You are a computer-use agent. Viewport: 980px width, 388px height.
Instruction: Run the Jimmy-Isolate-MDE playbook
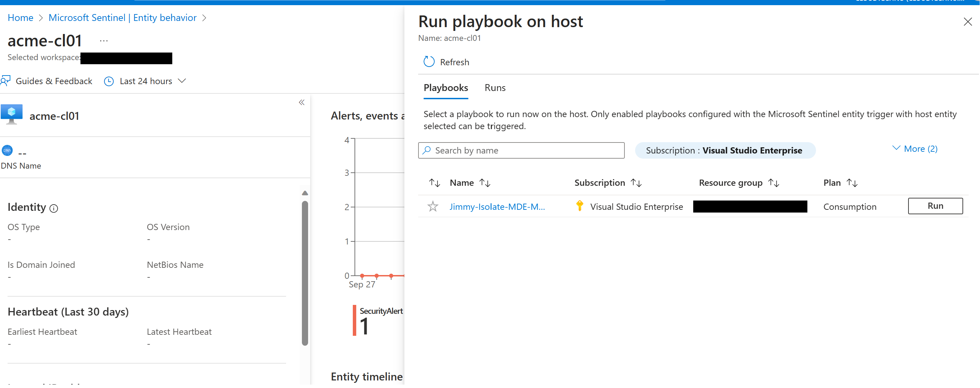click(x=935, y=206)
